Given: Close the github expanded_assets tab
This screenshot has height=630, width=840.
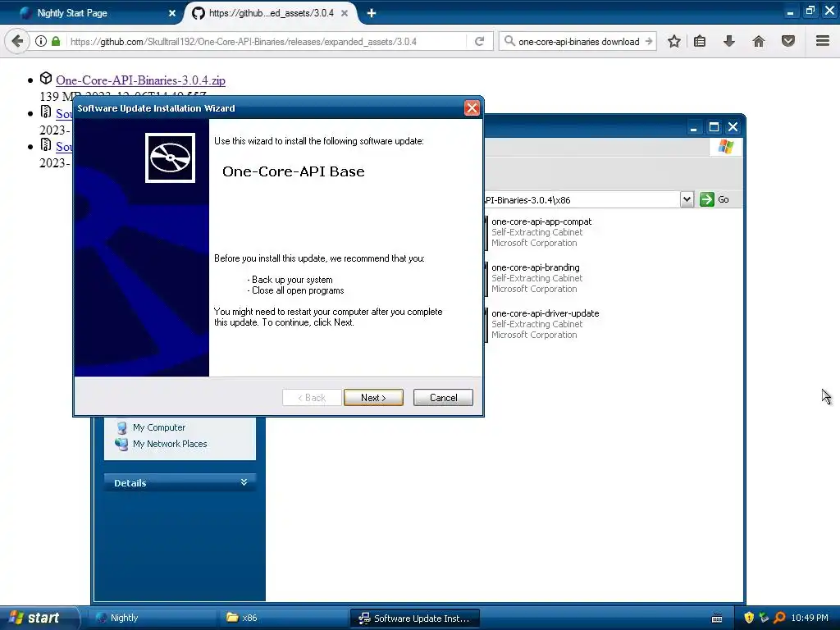Looking at the screenshot, I should (345, 13).
